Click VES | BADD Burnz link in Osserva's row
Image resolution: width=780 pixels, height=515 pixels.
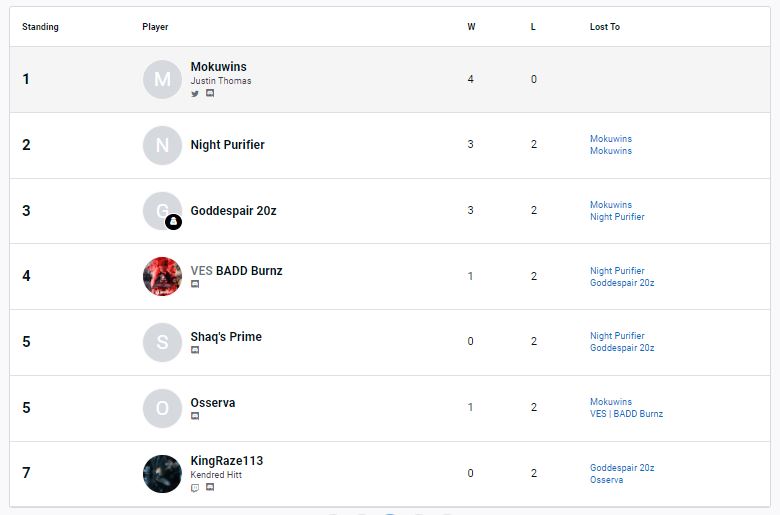point(626,414)
